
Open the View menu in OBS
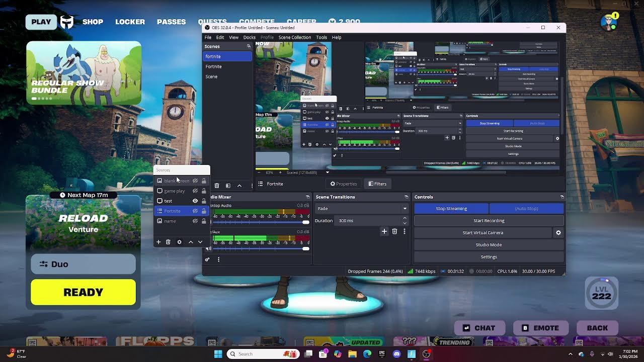pos(233,37)
